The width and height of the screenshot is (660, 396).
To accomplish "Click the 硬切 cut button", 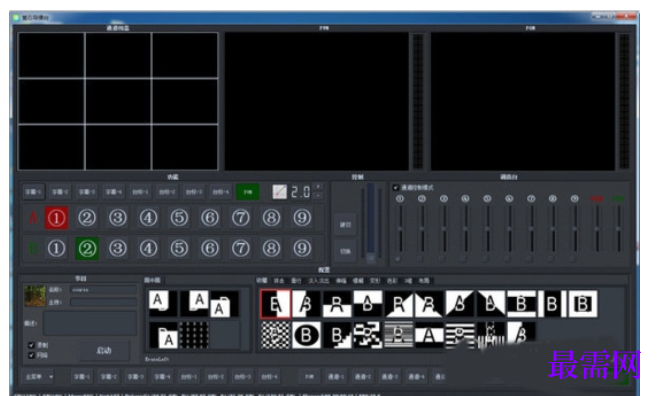I will pos(345,225).
